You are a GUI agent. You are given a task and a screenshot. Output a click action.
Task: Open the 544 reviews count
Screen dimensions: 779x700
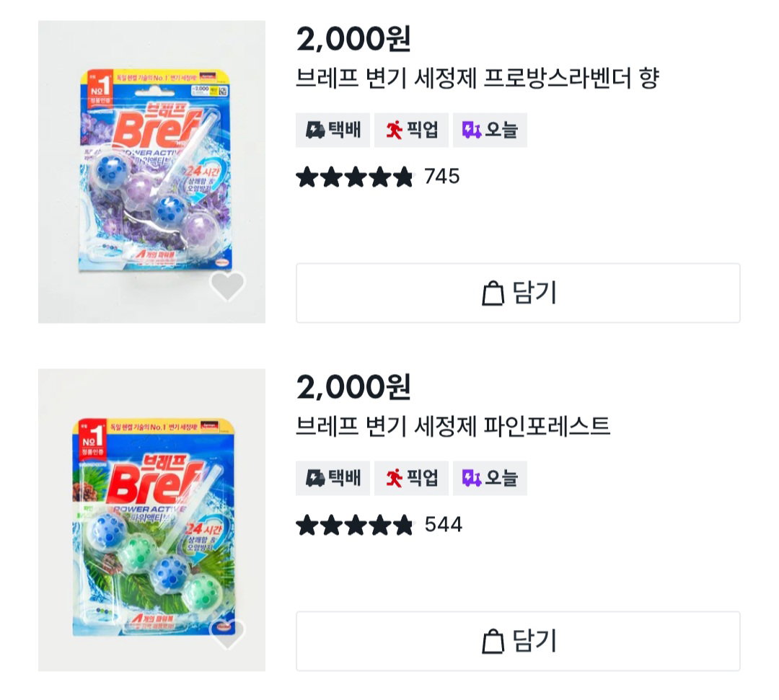coord(443,526)
